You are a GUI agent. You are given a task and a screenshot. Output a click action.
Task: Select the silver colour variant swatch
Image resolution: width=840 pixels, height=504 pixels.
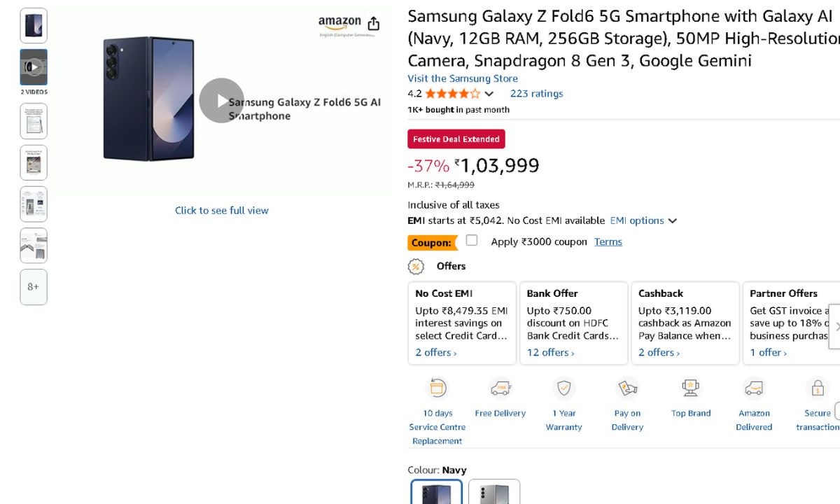click(x=494, y=491)
